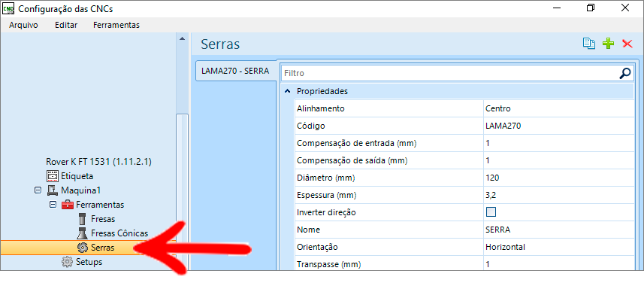Close the Configuração das CNCs window

point(625,8)
